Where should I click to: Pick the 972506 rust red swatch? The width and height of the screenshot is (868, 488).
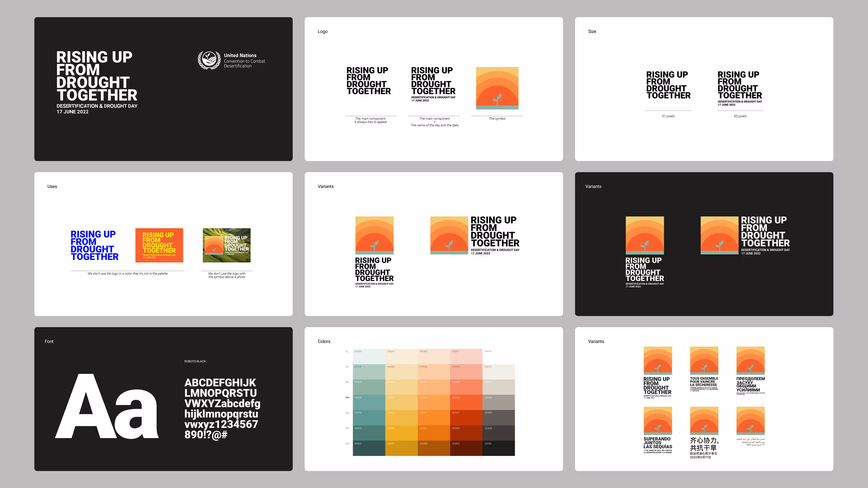(x=466, y=433)
